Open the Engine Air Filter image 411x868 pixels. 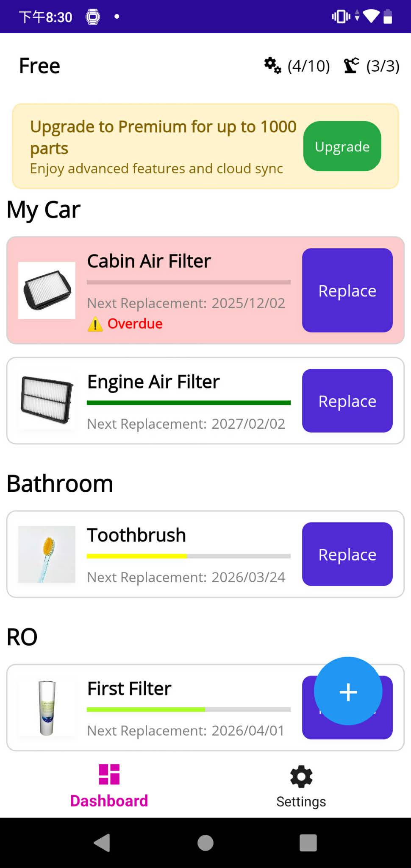pyautogui.click(x=47, y=401)
